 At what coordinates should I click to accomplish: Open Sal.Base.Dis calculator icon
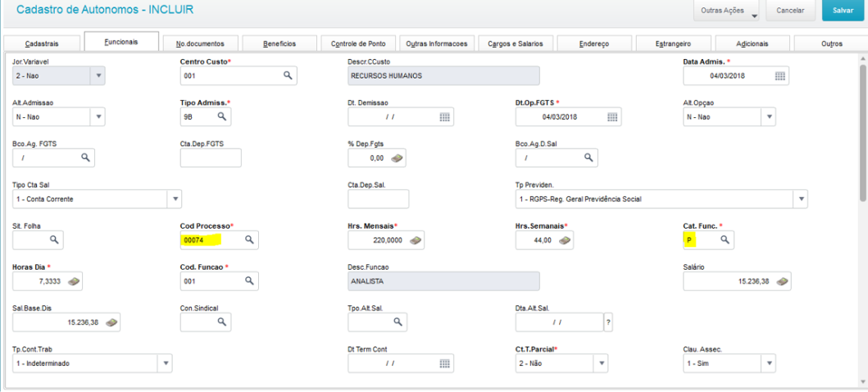111,322
